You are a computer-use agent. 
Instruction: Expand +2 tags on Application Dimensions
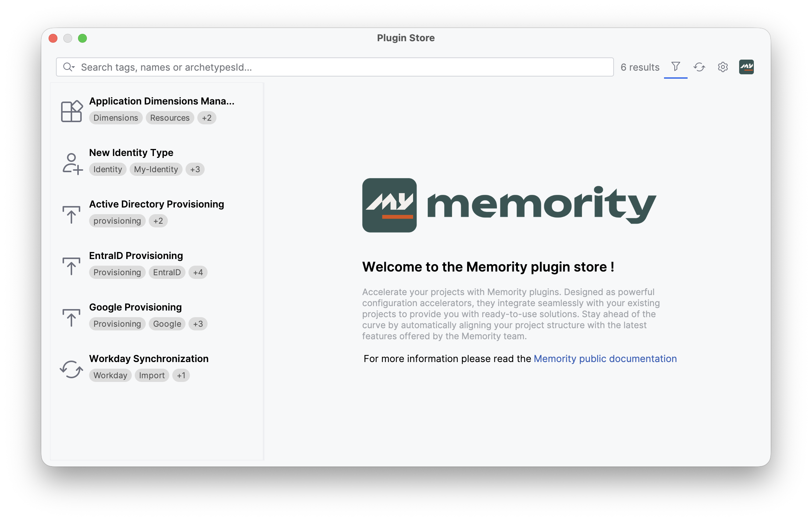coord(206,118)
